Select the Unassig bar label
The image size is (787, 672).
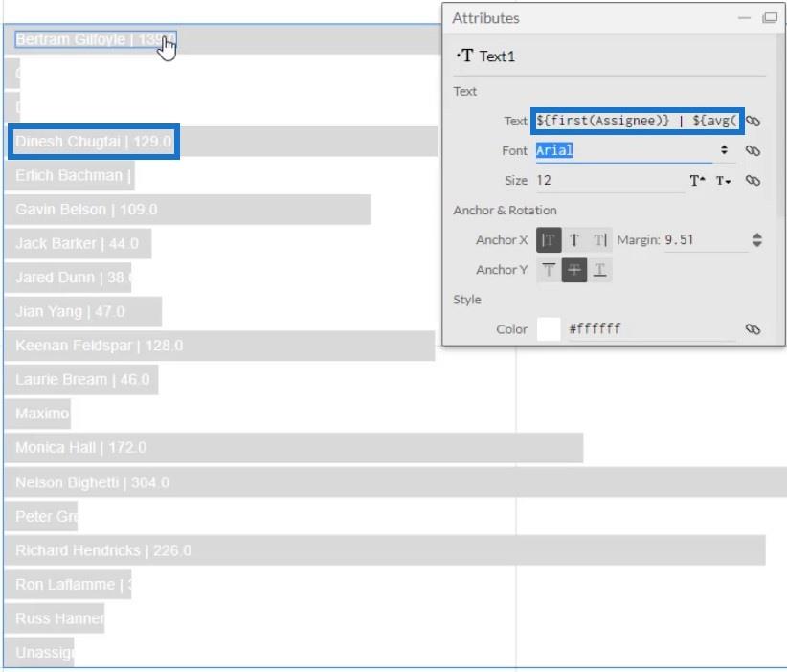click(44, 653)
